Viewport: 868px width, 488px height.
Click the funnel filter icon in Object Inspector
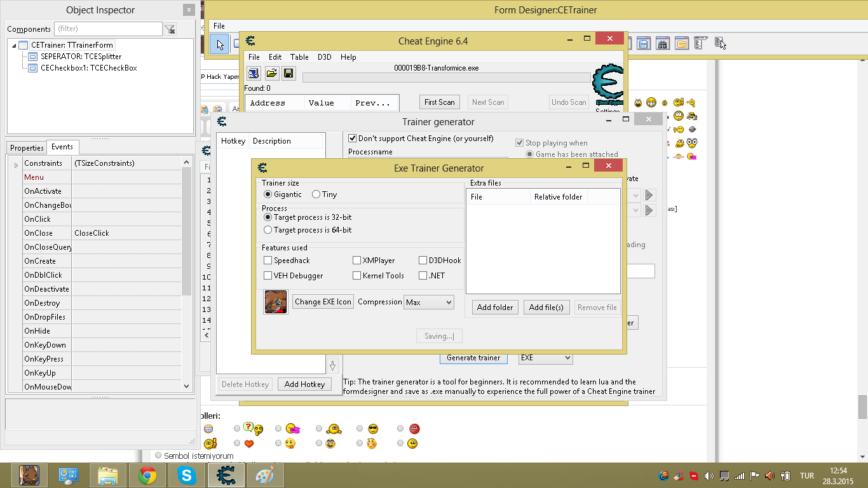(170, 29)
